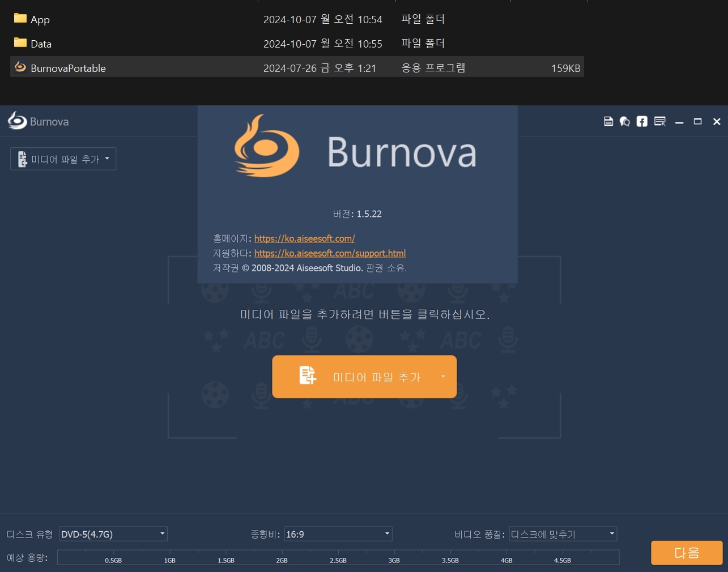The image size is (728, 572).
Task: Click the save/register icon in title bar
Action: click(608, 121)
